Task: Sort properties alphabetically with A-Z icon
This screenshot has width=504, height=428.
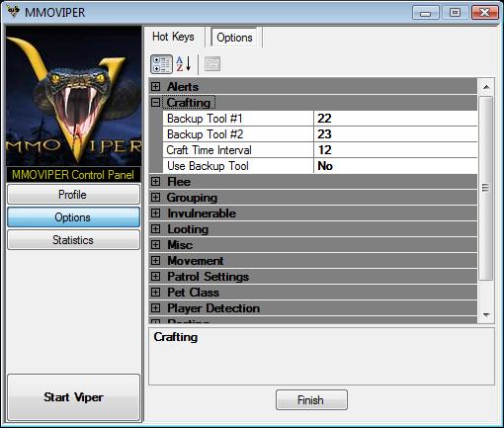Action: coord(184,64)
